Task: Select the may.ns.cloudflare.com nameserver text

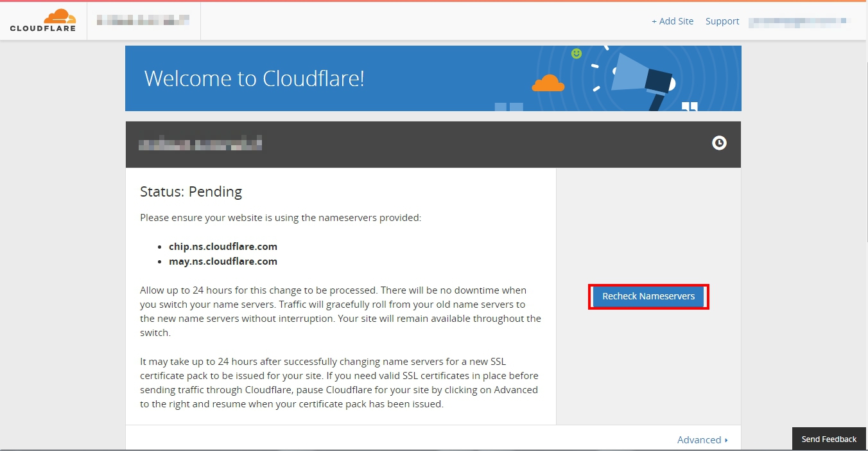Action: tap(223, 261)
